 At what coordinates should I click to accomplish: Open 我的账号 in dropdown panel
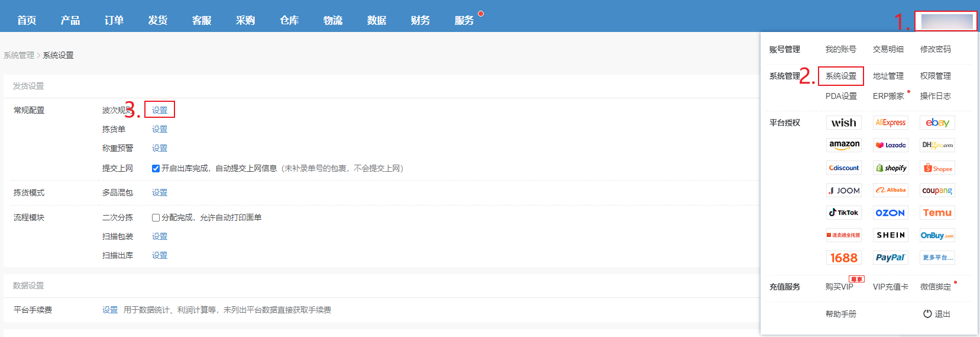coord(841,49)
